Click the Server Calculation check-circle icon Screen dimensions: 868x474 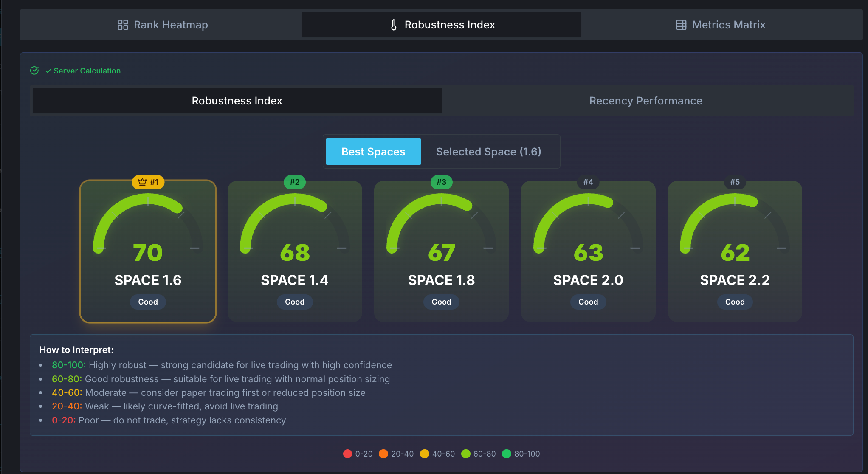tap(34, 71)
